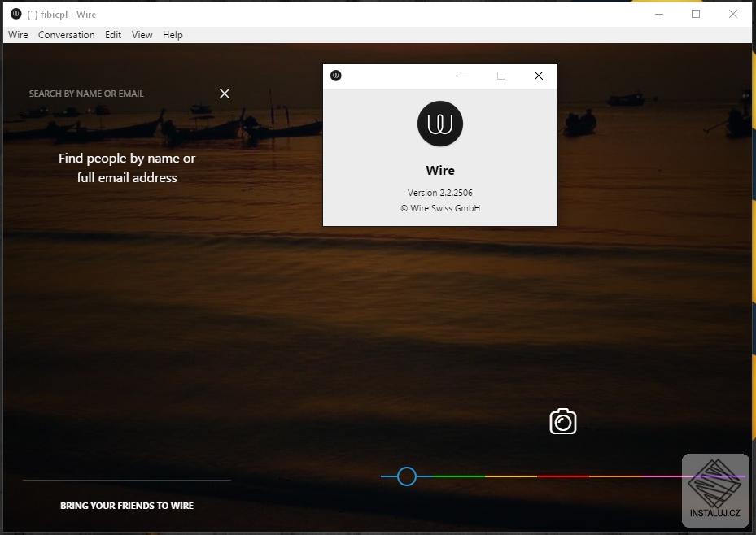Close the main Wire window
This screenshot has height=535, width=756.
click(x=733, y=14)
